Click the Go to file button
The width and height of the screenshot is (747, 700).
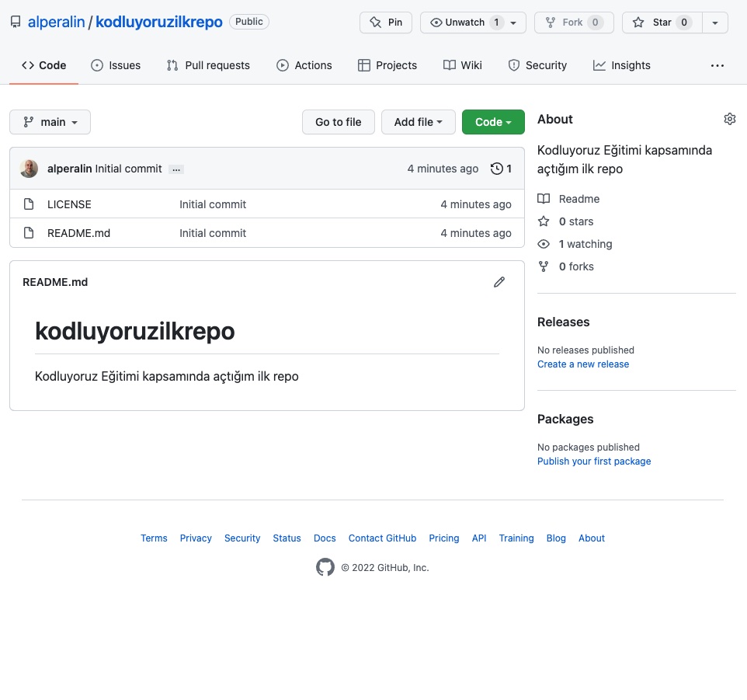[339, 122]
